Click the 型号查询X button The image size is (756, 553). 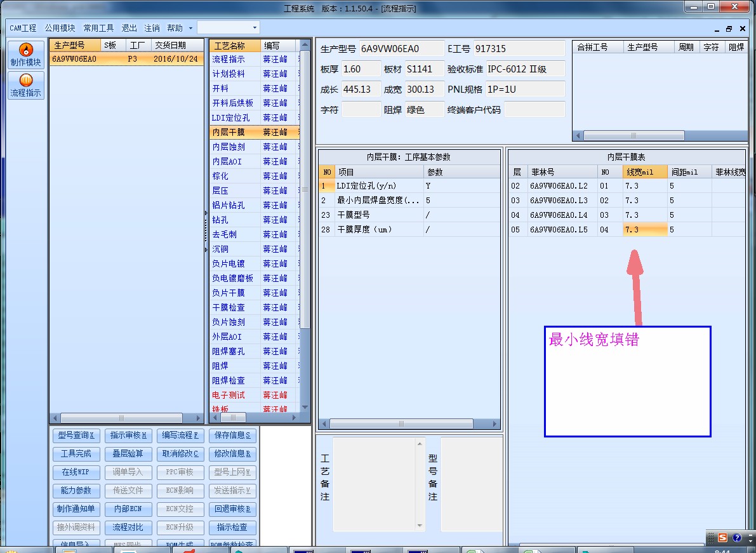[x=76, y=436]
